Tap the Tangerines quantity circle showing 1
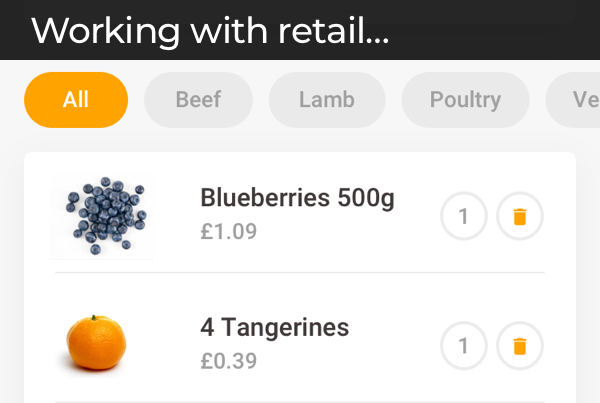 click(x=464, y=346)
